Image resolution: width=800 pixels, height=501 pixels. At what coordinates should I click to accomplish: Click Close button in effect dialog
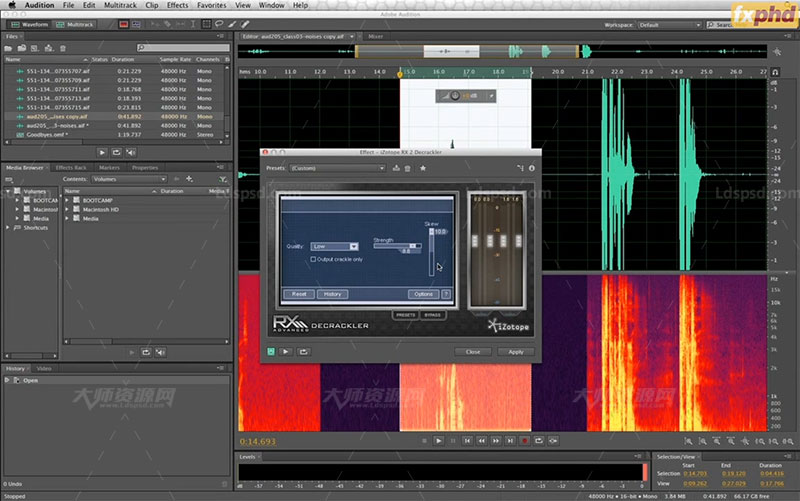point(473,352)
